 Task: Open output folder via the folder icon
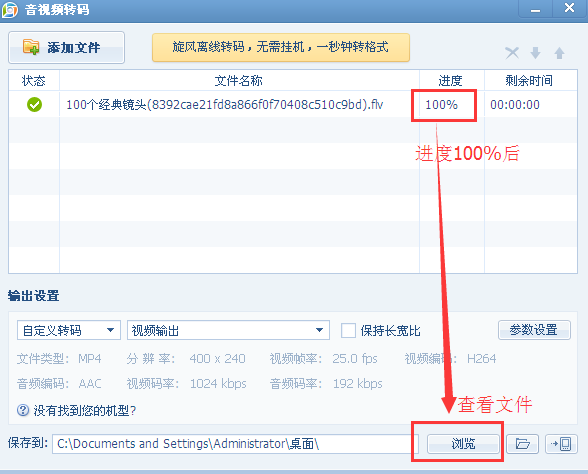click(x=522, y=444)
